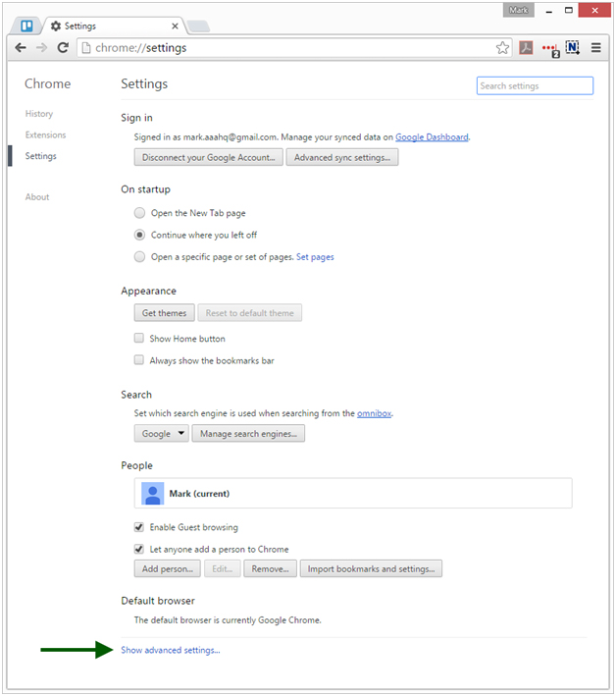This screenshot has height=696, width=616.
Task: Bookmark this page with the star icon
Action: [502, 47]
